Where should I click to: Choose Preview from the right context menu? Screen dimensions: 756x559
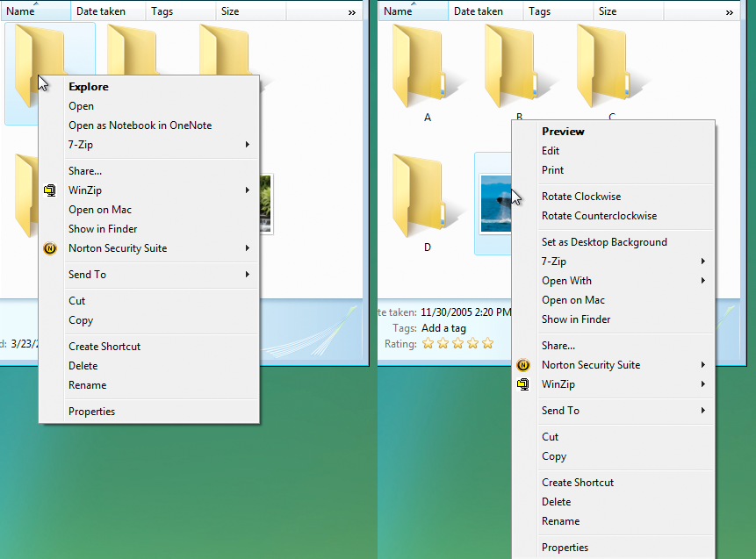563,131
